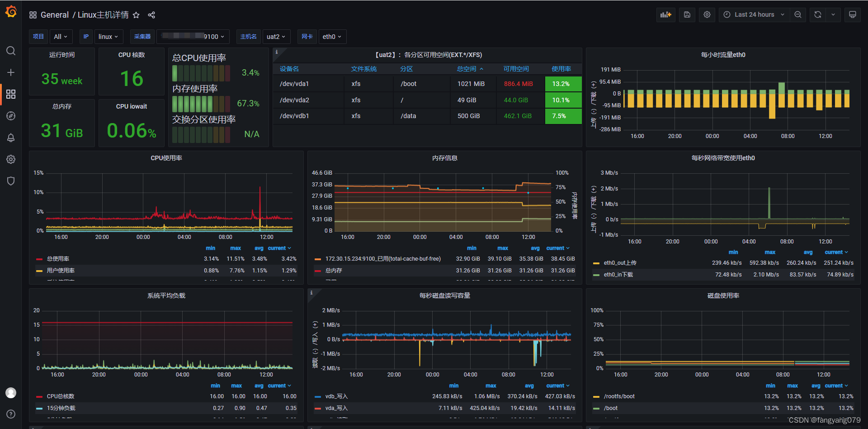Click the /dev/vda1 table cell
This screenshot has height=429, width=868.
[x=308, y=84]
